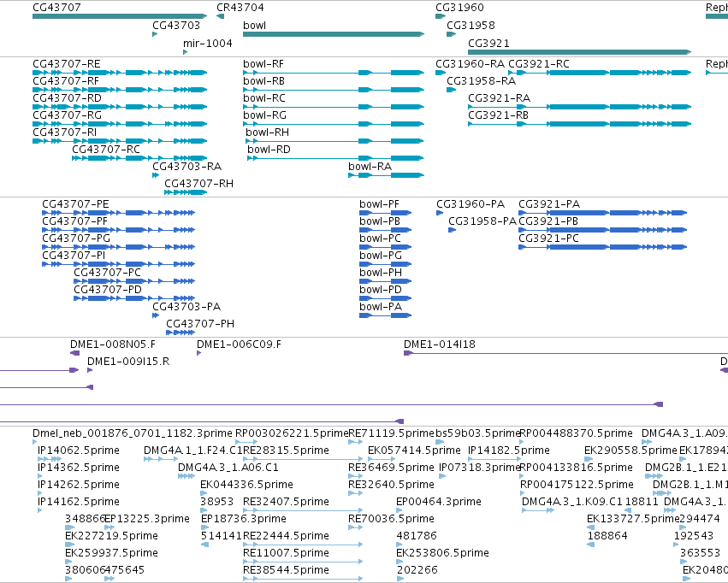Click protein CG3921-PA label
Screen dimensions: 728x583
tap(549, 204)
